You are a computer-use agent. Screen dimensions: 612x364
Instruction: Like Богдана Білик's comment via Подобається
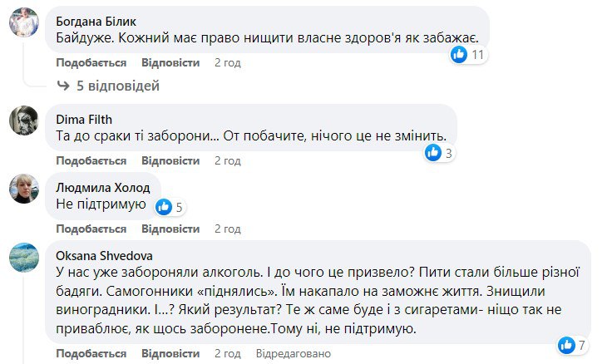coord(91,62)
